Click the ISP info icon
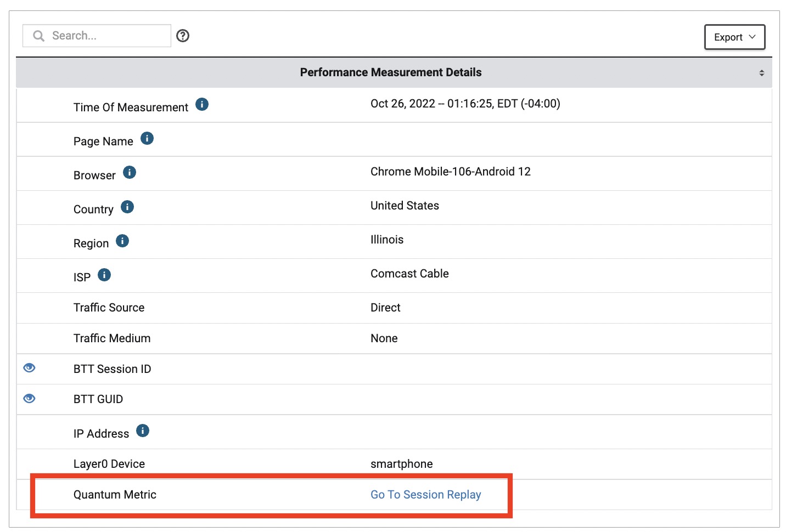786x532 pixels. [x=104, y=275]
